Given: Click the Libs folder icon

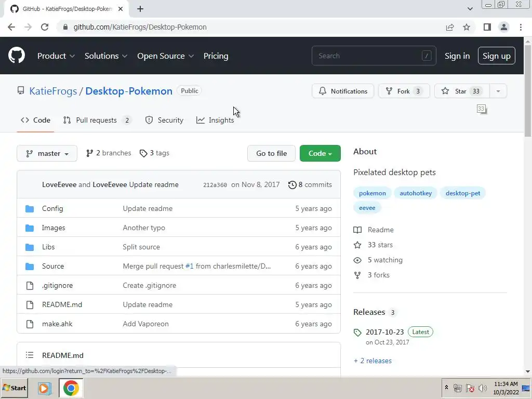Looking at the screenshot, I should tap(30, 247).
